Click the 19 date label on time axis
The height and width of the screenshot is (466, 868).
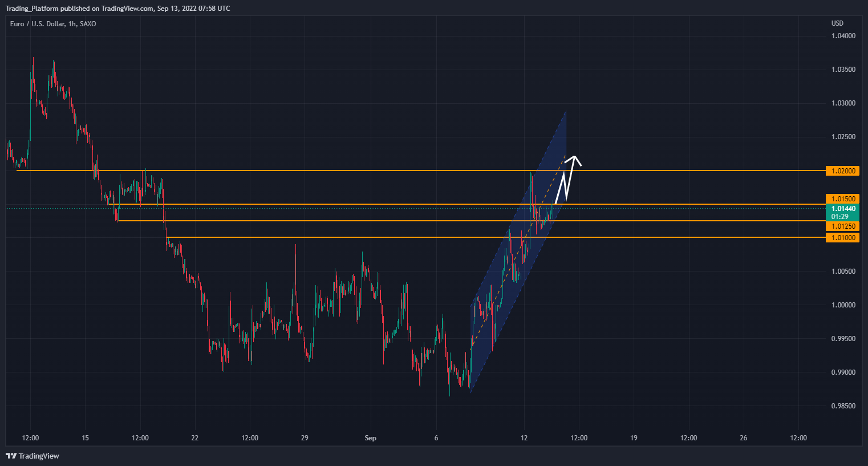[x=634, y=438]
